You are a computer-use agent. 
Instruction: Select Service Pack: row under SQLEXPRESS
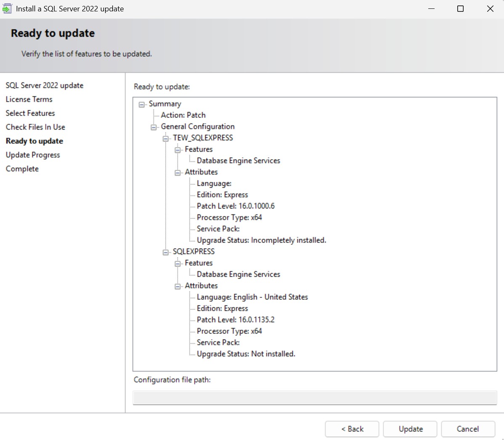click(x=218, y=343)
